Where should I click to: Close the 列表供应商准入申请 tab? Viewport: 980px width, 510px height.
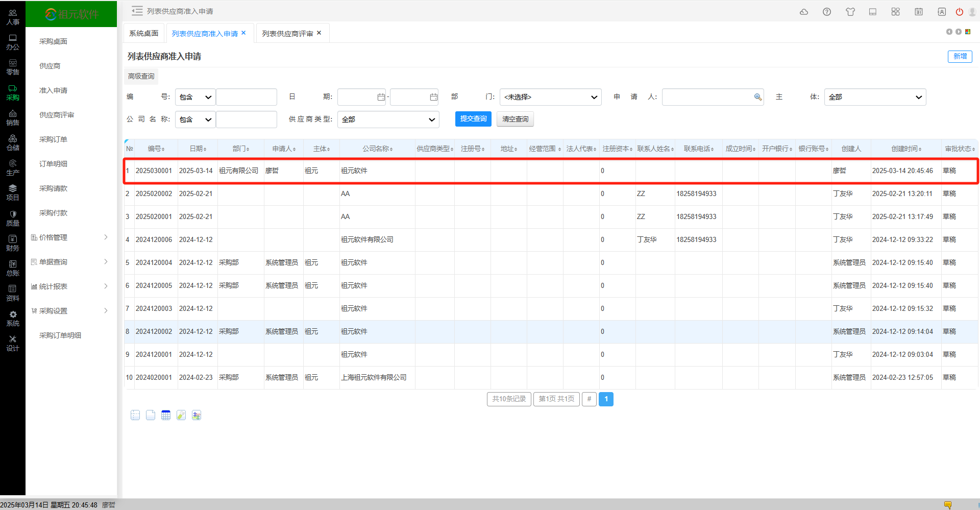pyautogui.click(x=243, y=33)
